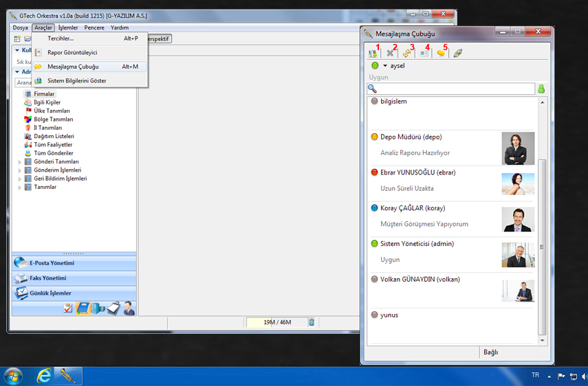The image size is (588, 386).
Task: Select Mesajlaşma Çubuğu from the Araçlar menu
Action: pos(73,67)
